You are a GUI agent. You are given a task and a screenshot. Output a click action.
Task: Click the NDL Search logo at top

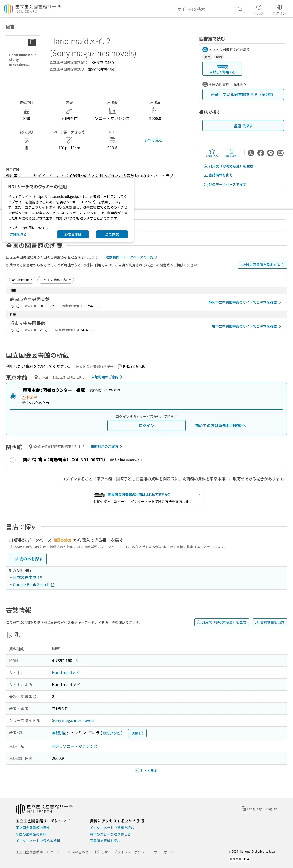click(32, 9)
